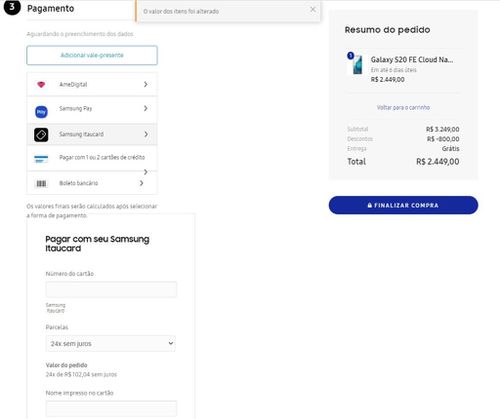This screenshot has height=419, width=500.
Task: Click the Samsung Pay logo icon
Action: pyautogui.click(x=41, y=112)
